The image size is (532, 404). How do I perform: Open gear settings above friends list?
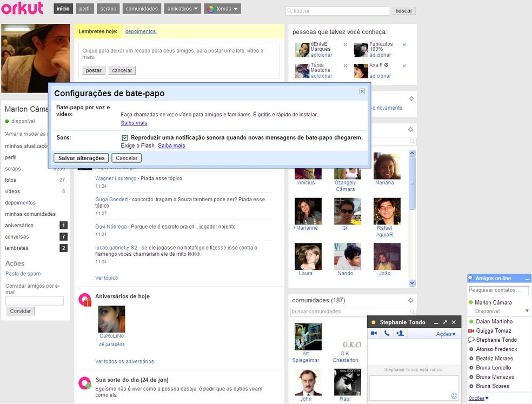click(x=410, y=129)
